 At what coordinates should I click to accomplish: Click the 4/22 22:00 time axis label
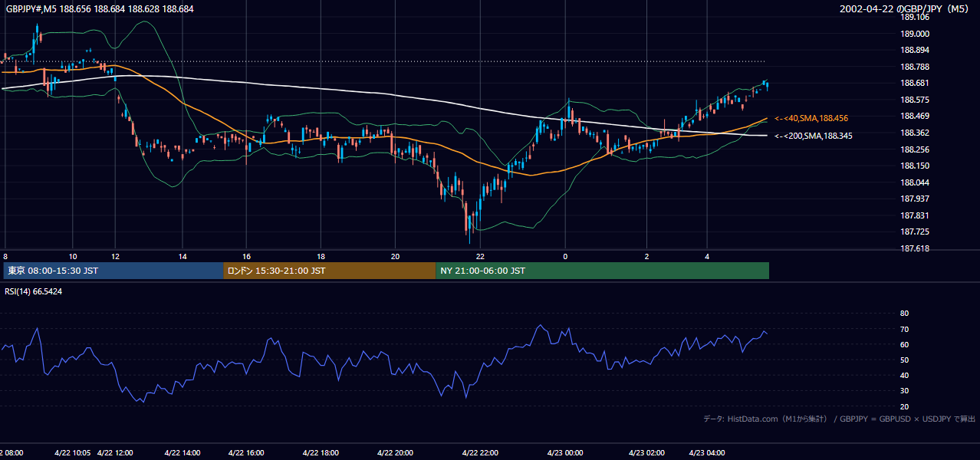pos(480,453)
